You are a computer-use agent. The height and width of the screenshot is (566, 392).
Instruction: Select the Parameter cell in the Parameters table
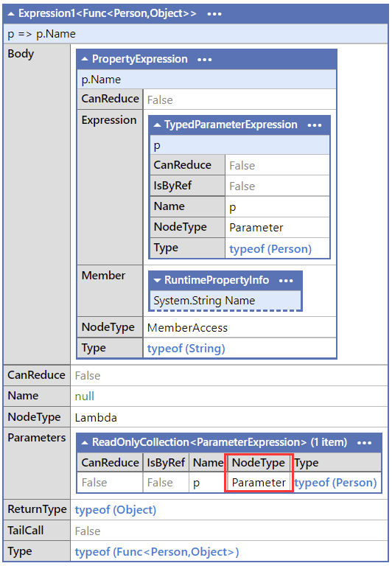(x=259, y=483)
